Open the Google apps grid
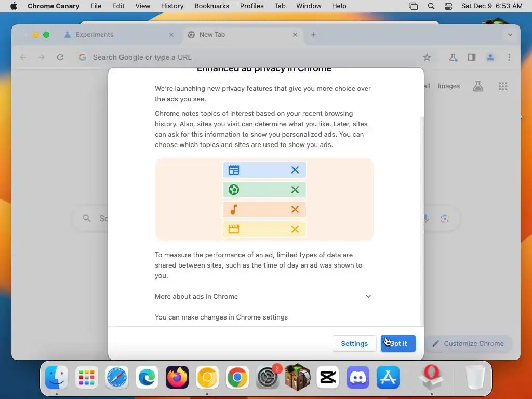 [503, 86]
